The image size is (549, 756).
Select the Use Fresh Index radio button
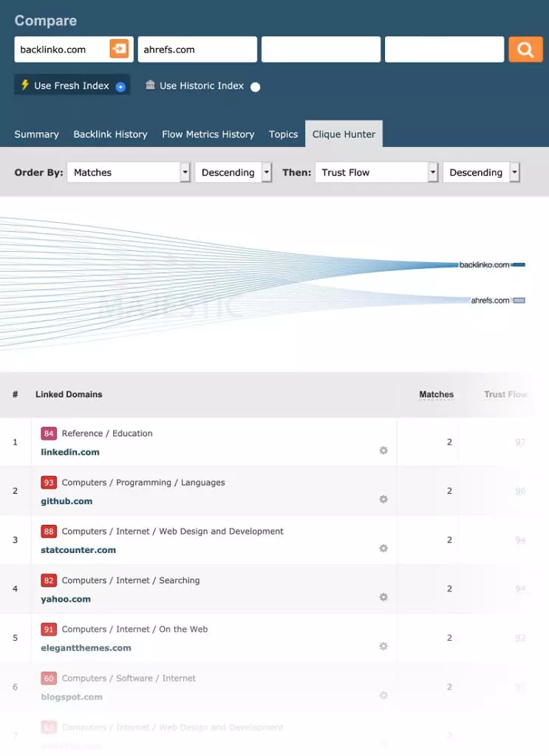(x=120, y=87)
